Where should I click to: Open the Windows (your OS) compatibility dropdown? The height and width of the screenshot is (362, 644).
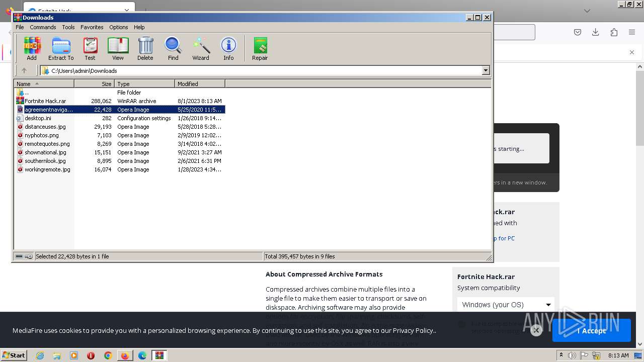pos(506,305)
